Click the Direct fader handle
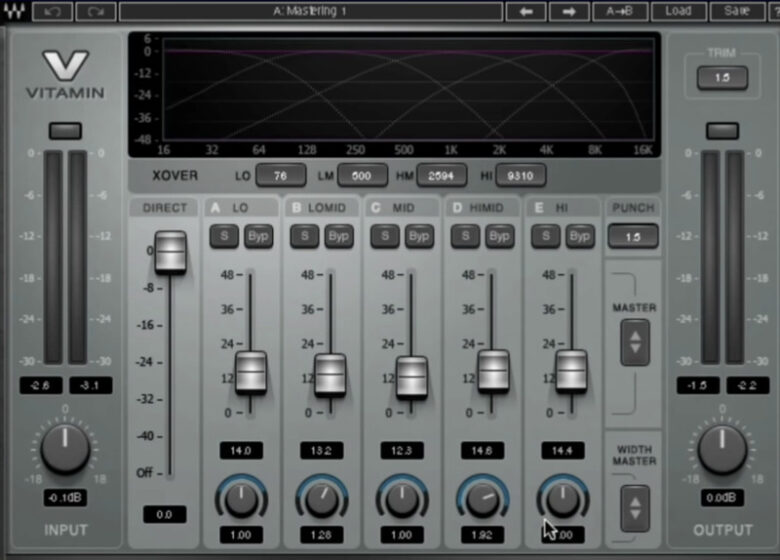Screen dimensions: 780x560 171,252
